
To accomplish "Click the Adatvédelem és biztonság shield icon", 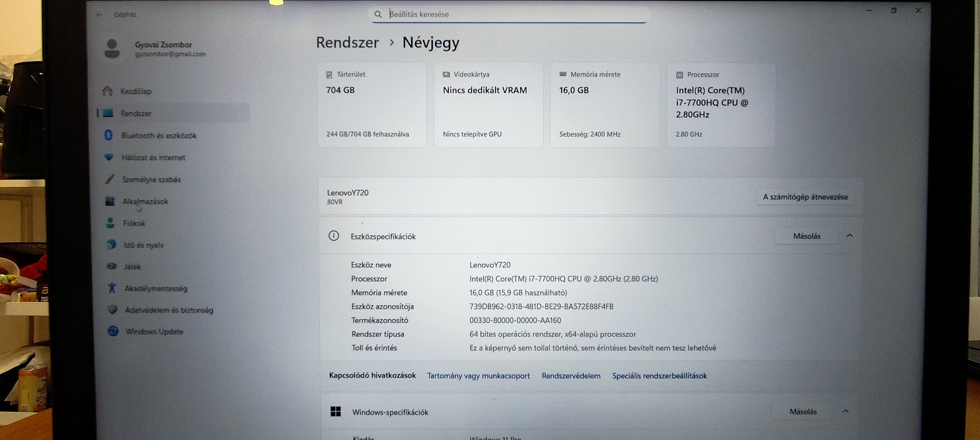I will coord(112,309).
